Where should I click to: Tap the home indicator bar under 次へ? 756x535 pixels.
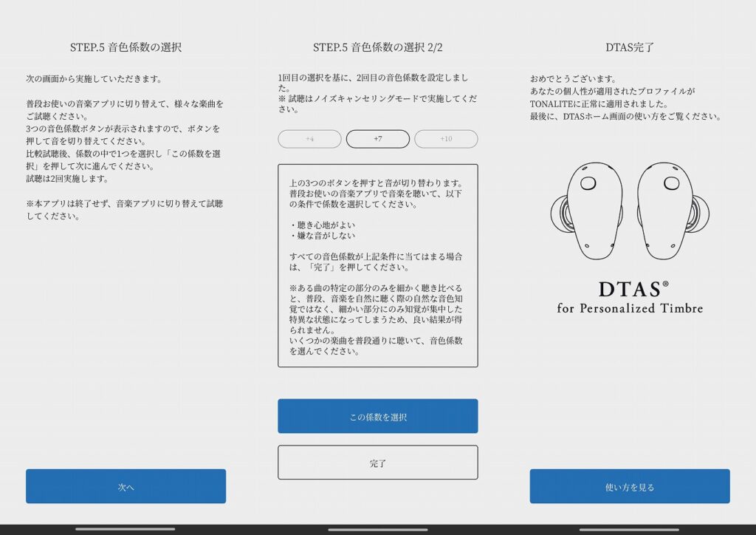tap(126, 529)
